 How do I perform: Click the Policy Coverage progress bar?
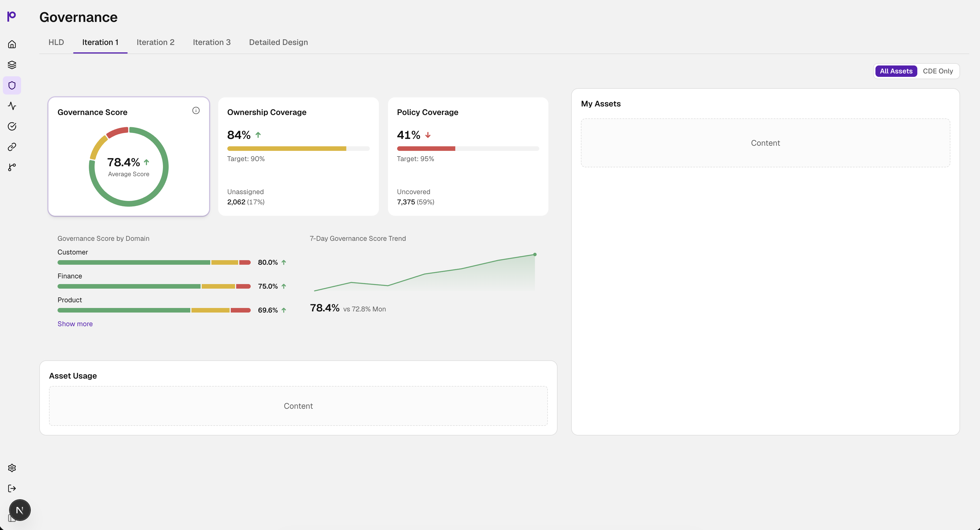pyautogui.click(x=468, y=149)
